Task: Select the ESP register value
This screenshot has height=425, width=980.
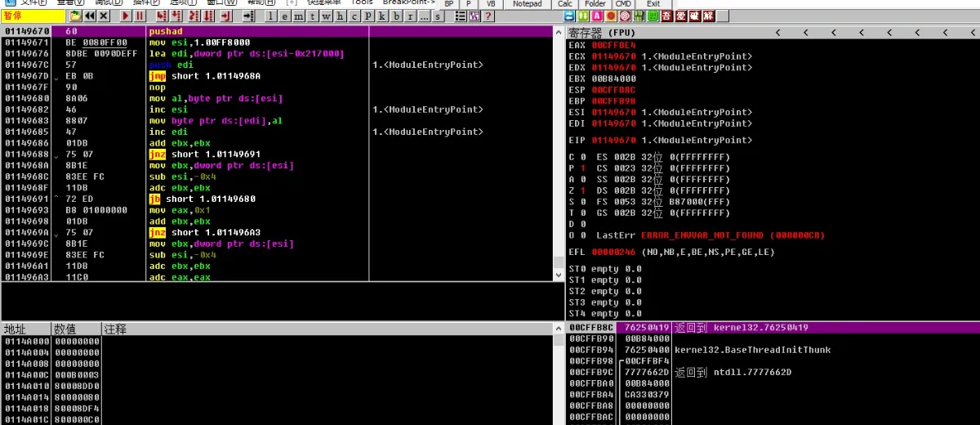Action: click(x=613, y=90)
